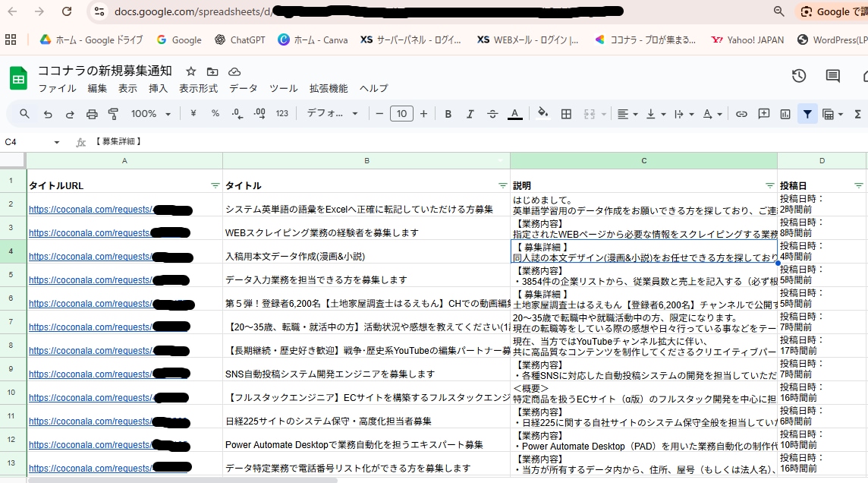Insert link using chain icon

741,114
